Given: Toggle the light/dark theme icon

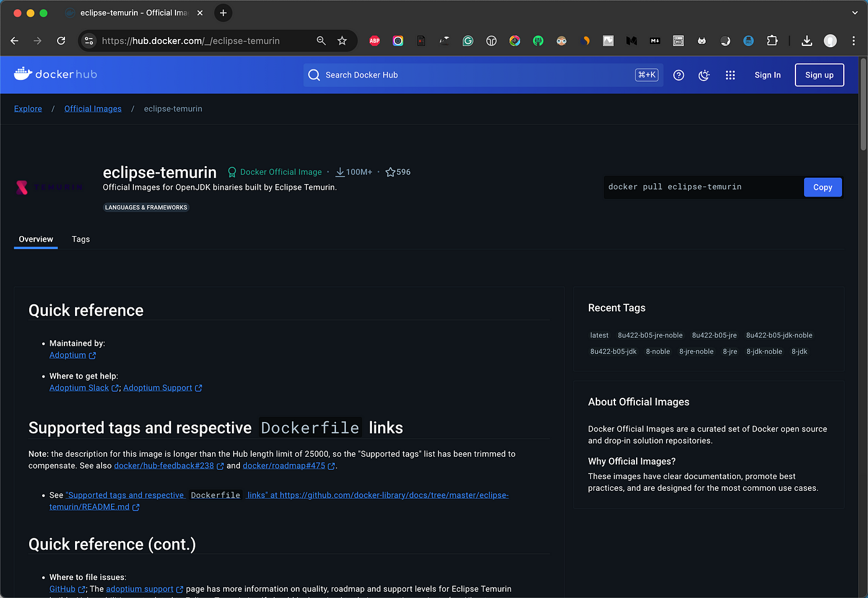Looking at the screenshot, I should click(x=704, y=75).
